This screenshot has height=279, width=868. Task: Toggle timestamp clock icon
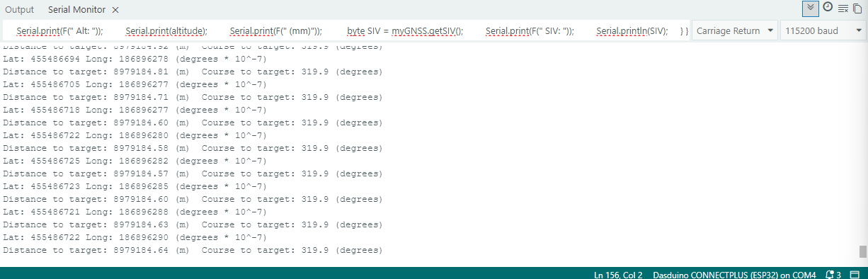(828, 8)
